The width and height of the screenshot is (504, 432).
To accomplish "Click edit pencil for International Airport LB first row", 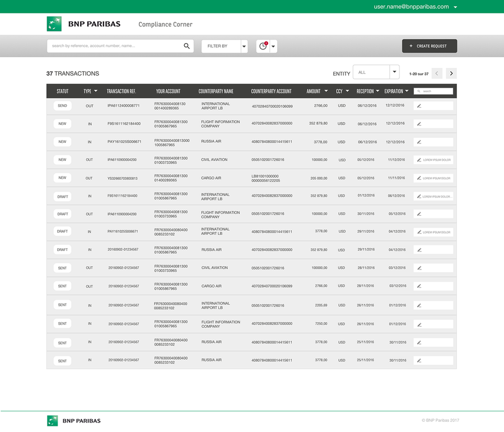I will (x=419, y=106).
